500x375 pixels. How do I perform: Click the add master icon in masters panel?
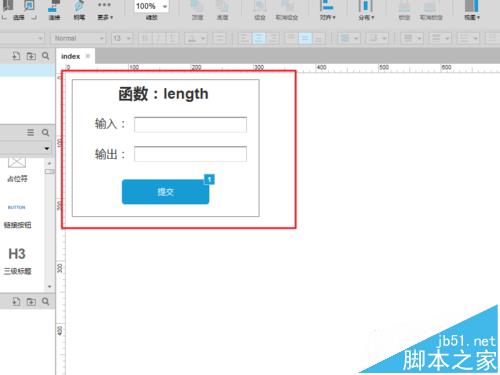tap(16, 302)
